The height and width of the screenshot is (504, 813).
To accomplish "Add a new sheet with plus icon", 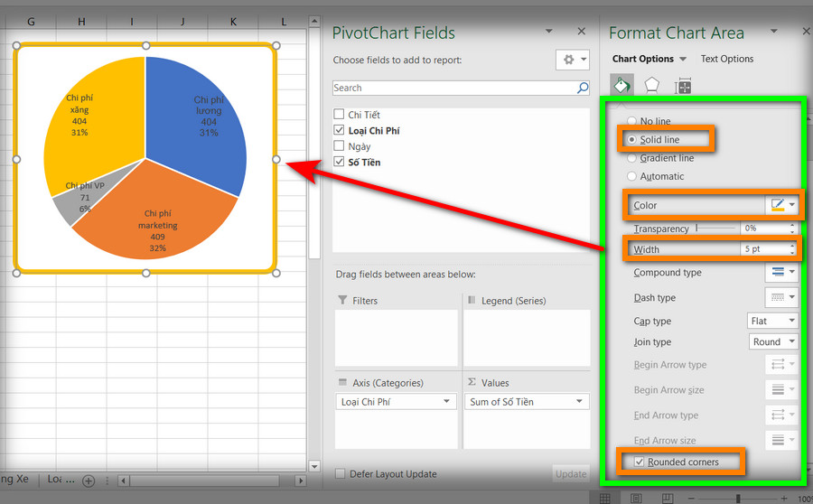I will coord(89,481).
